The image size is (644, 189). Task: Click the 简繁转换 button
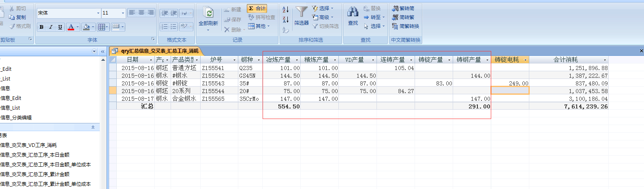[405, 26]
